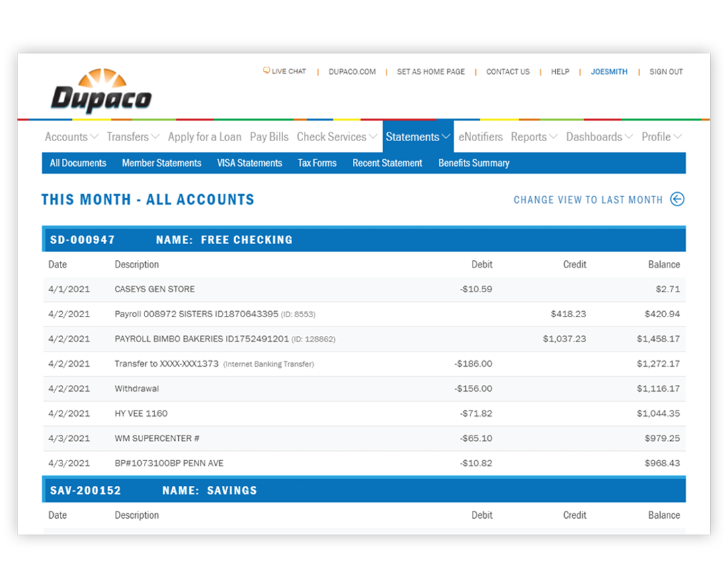728x588 pixels.
Task: Click Payroll 008972 SISTERS transaction
Action: pos(215,314)
